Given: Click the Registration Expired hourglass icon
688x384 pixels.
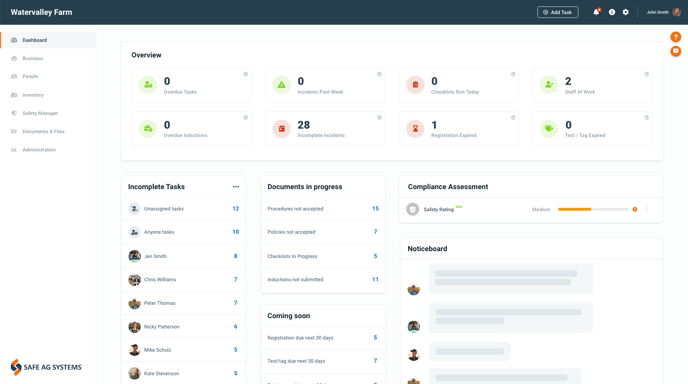Looking at the screenshot, I should [415, 129].
